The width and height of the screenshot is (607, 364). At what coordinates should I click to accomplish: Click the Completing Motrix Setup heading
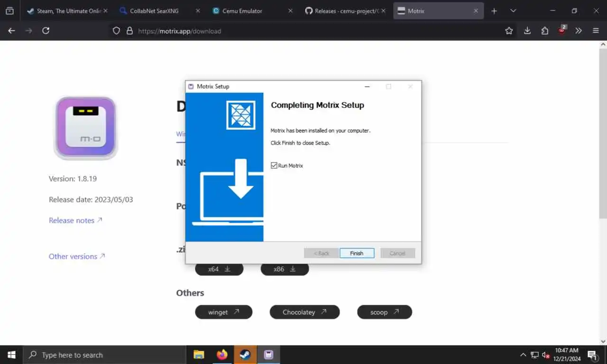[317, 105]
